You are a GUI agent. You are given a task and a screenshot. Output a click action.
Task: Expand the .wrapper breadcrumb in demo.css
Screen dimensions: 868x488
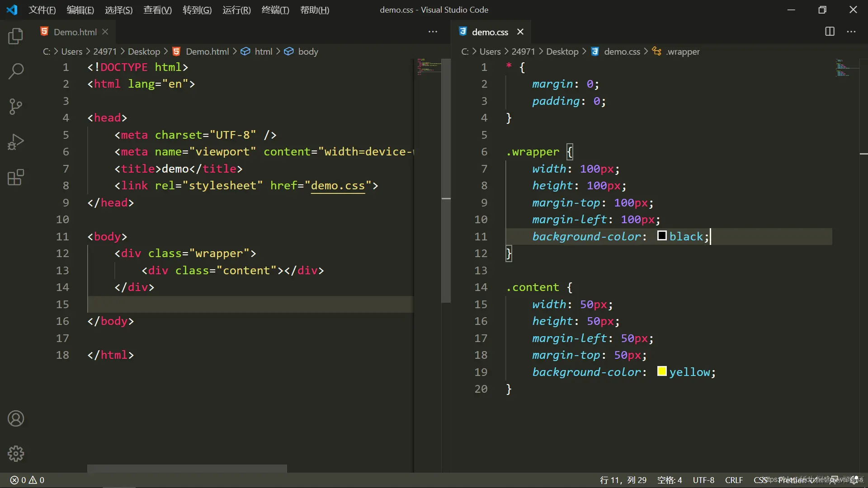pyautogui.click(x=682, y=52)
